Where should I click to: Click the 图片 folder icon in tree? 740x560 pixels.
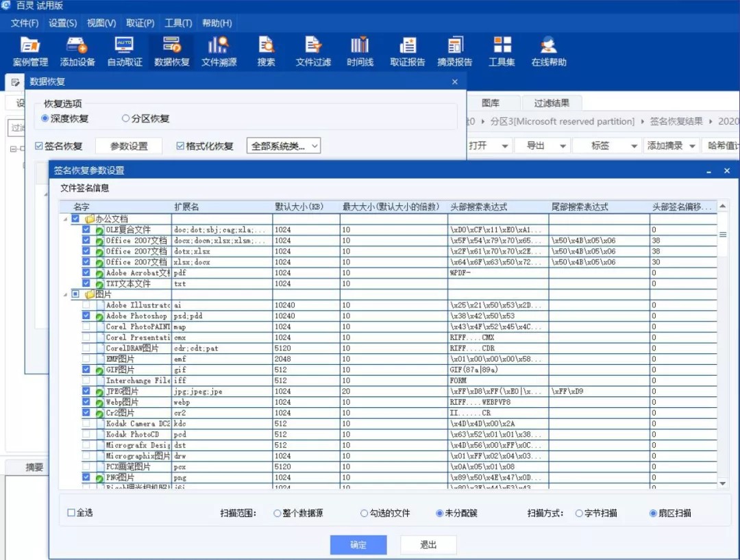point(90,294)
